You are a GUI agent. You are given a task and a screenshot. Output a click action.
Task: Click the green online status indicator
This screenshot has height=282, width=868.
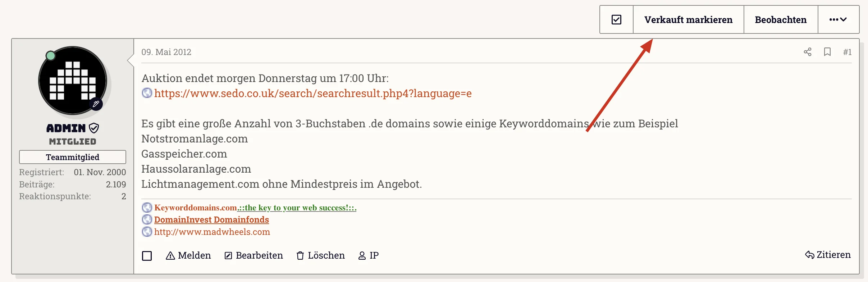(51, 56)
